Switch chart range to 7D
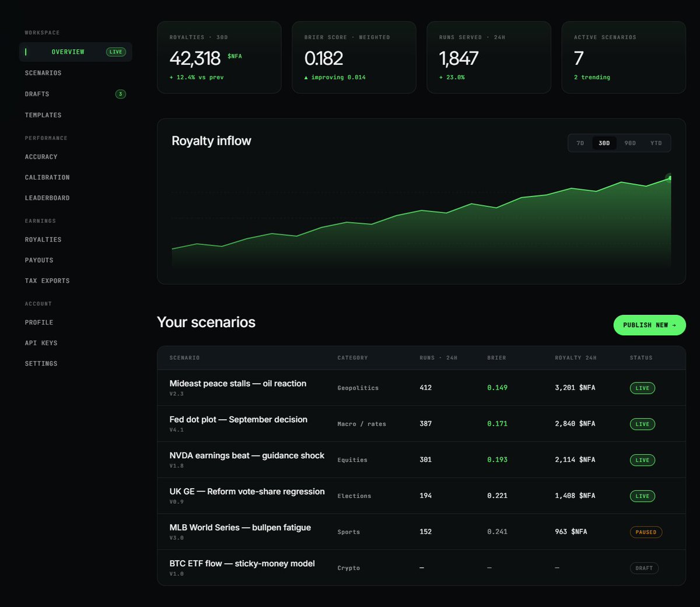Viewport: 700px width, 607px height. (x=580, y=143)
